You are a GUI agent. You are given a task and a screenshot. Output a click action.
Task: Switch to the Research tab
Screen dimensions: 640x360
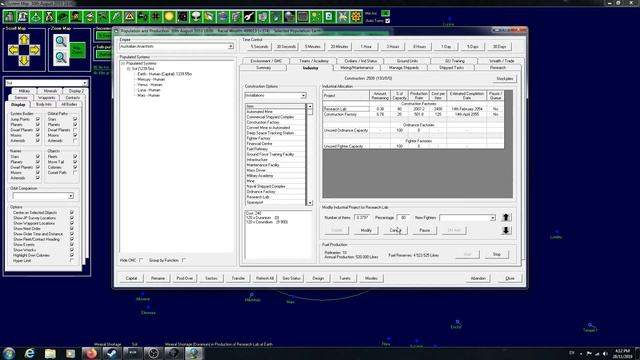tap(498, 68)
